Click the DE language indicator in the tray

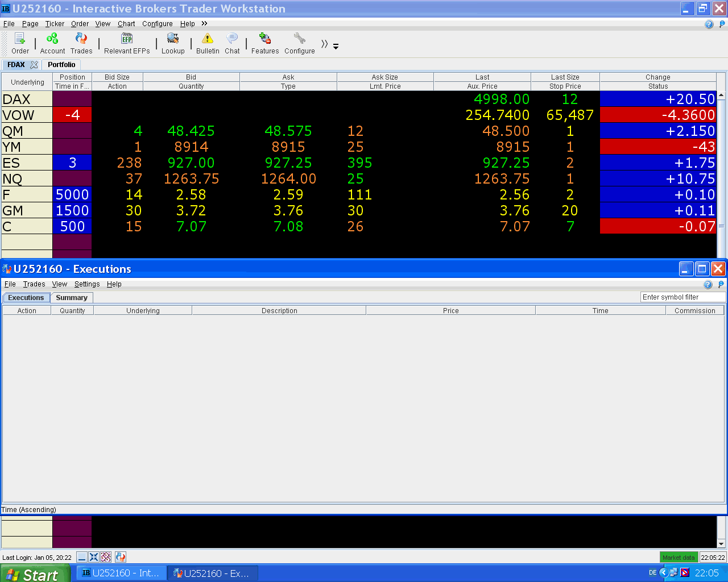pos(652,573)
